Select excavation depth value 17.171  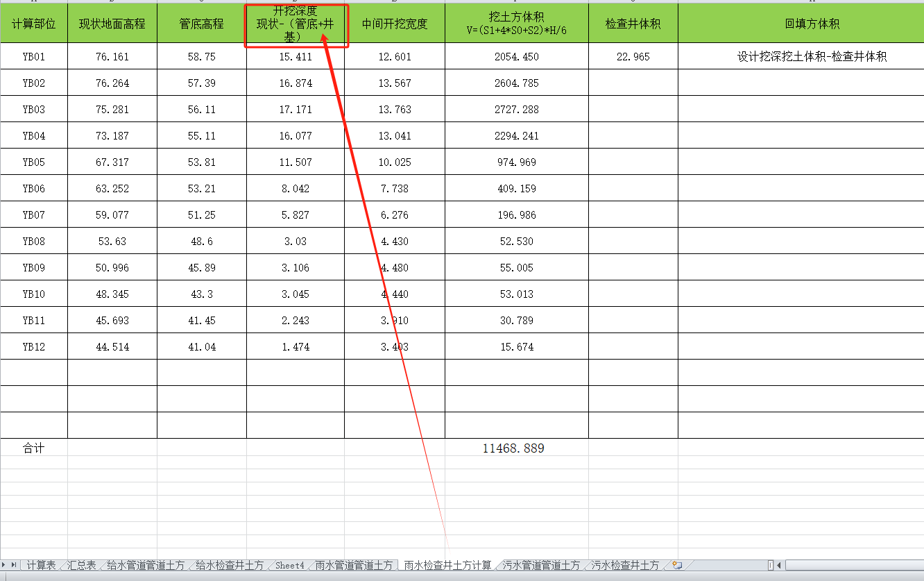pos(296,109)
